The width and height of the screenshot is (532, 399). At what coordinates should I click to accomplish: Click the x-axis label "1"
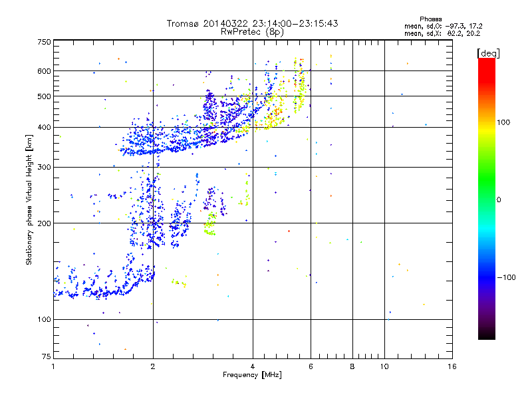click(x=53, y=366)
